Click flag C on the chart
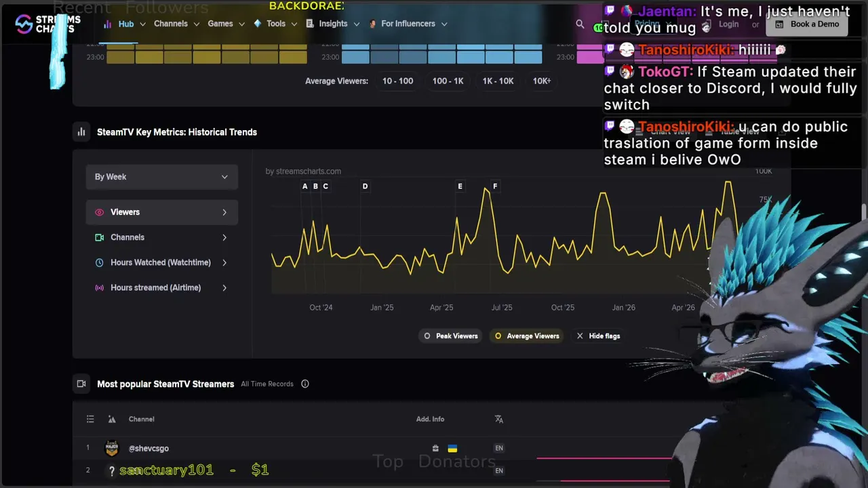 coord(325,186)
